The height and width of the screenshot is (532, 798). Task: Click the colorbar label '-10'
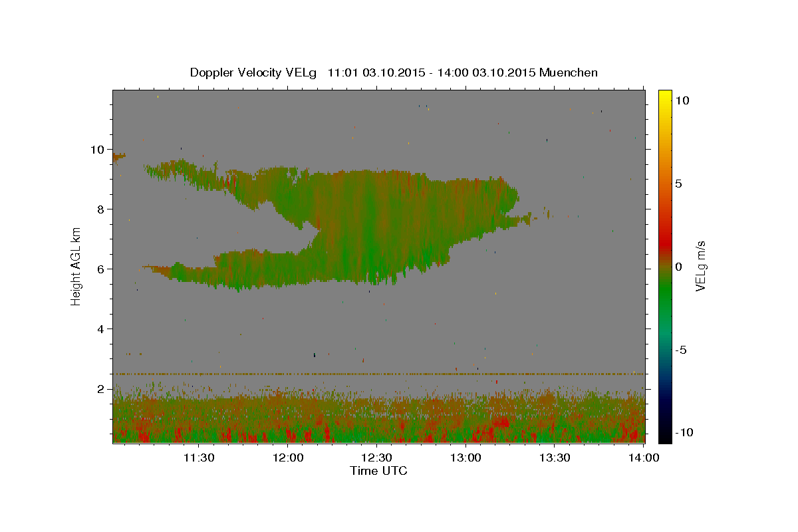click(x=683, y=432)
